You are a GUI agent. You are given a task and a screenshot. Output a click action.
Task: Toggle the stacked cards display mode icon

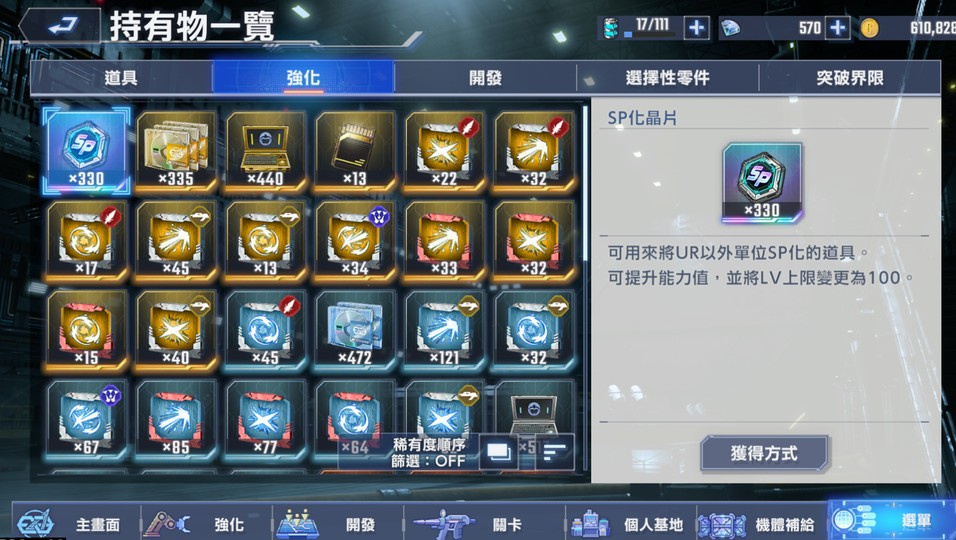point(498,452)
